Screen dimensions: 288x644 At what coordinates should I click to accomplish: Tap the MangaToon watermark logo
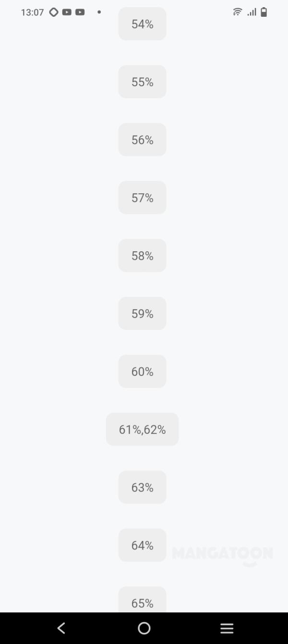point(222,555)
